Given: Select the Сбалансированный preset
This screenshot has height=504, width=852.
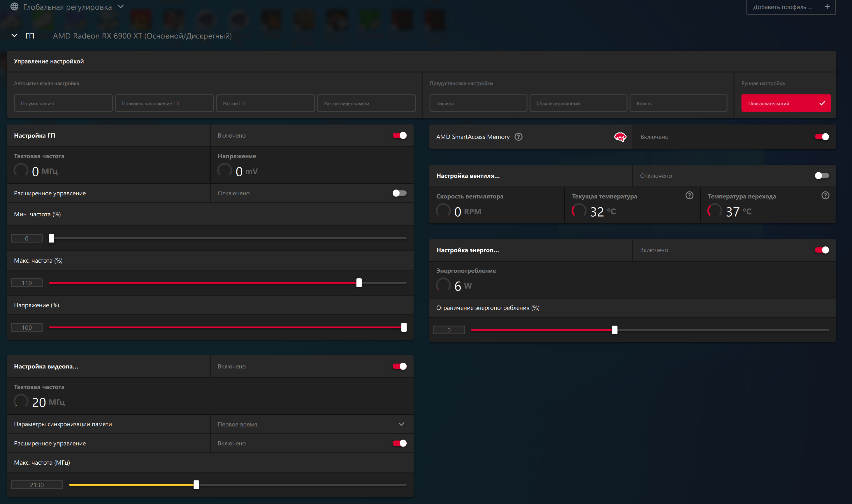Looking at the screenshot, I should [x=578, y=103].
